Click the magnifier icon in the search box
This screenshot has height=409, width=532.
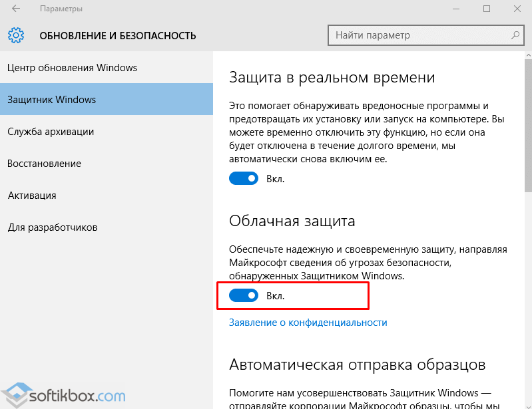click(515, 35)
